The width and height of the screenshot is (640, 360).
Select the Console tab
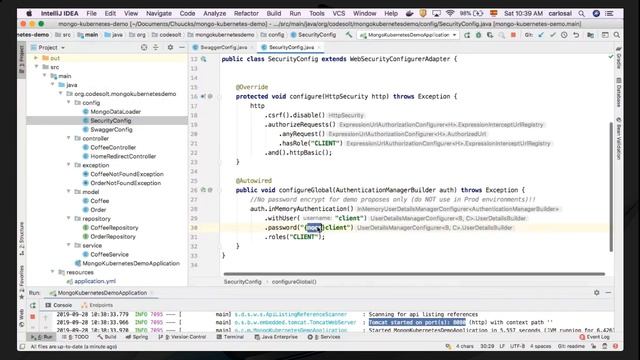click(x=59, y=305)
